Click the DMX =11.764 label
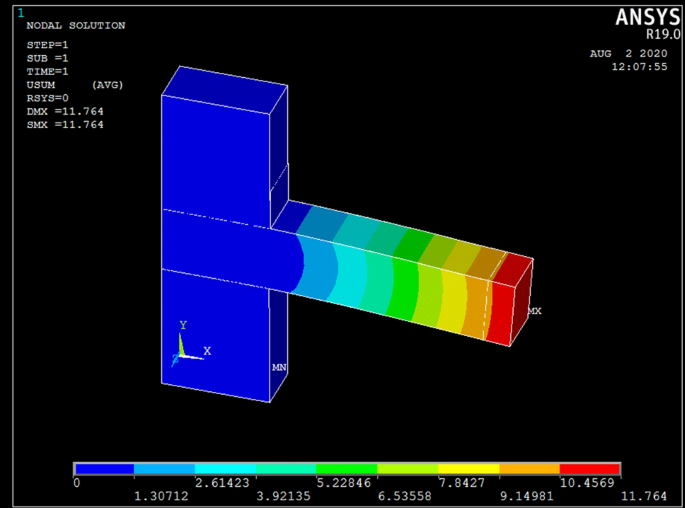The height and width of the screenshot is (508, 685). 65,112
